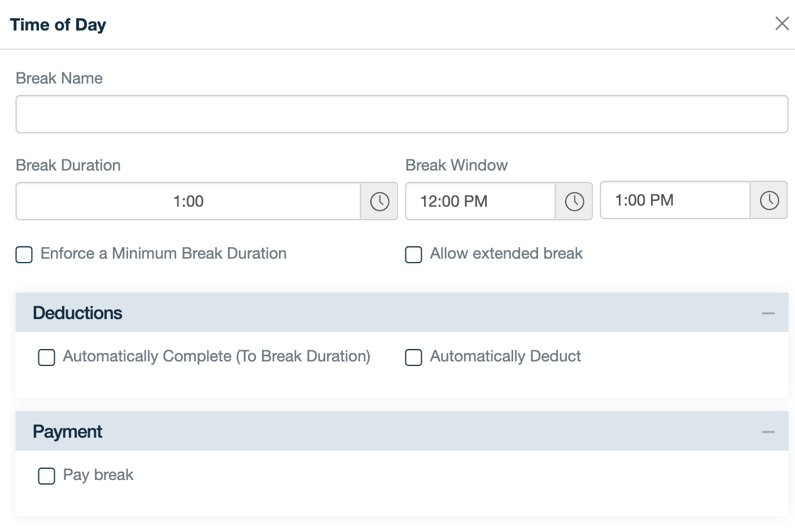The image size is (795, 532).
Task: Open the 1:00 PM end time clock picker
Action: click(x=769, y=200)
